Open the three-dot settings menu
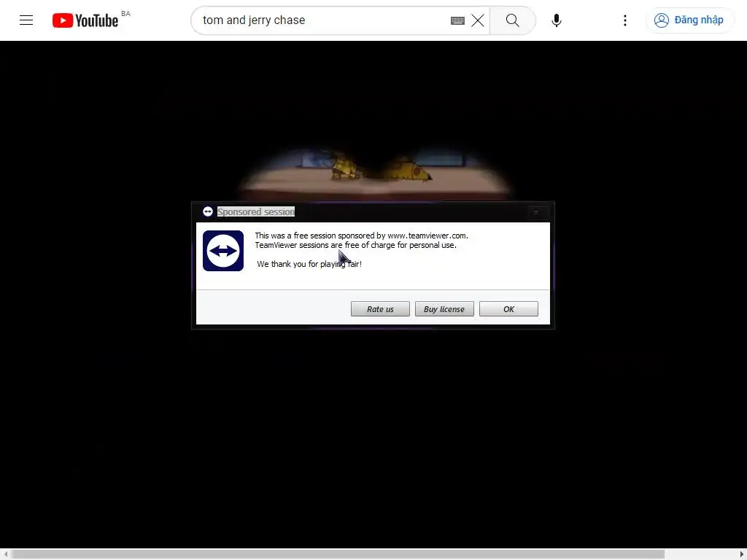Viewport: 747px width, 560px height. [624, 20]
